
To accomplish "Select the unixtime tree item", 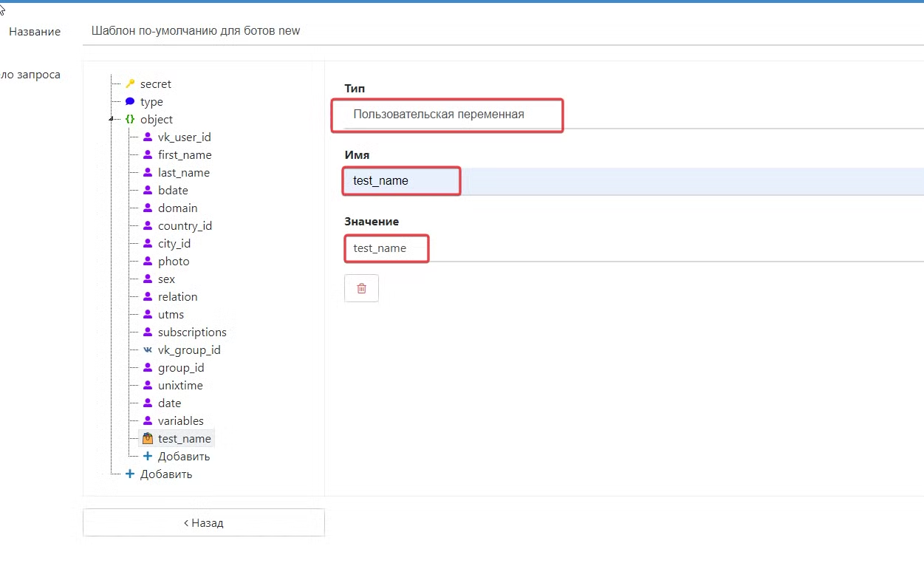I will 180,386.
